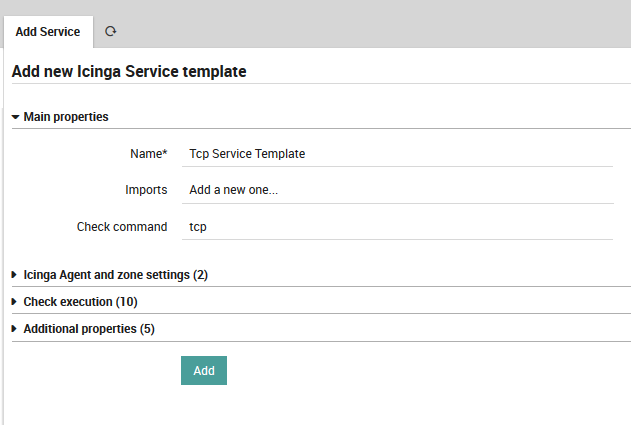Click the 'Main properties' section title
The height and width of the screenshot is (425, 631).
[x=66, y=117]
